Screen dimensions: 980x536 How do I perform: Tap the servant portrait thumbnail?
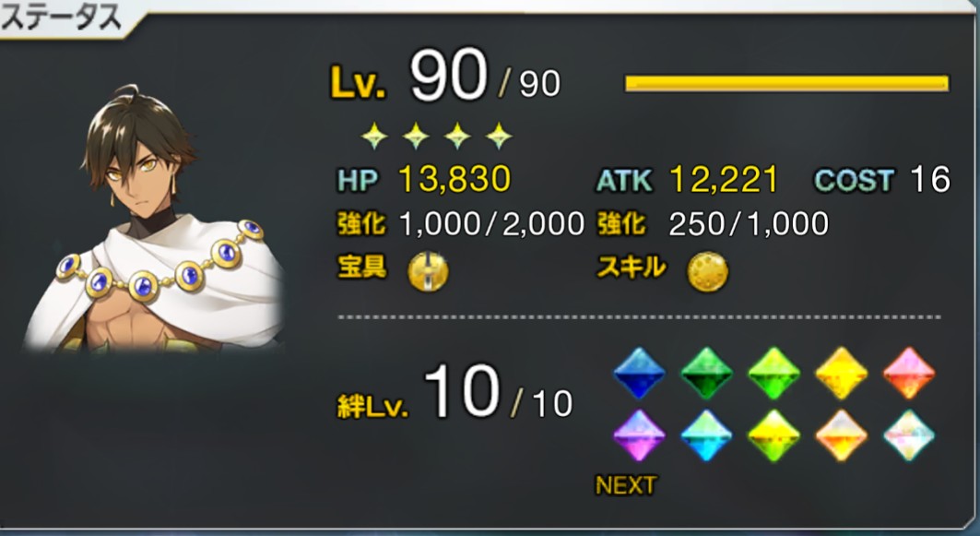153,219
